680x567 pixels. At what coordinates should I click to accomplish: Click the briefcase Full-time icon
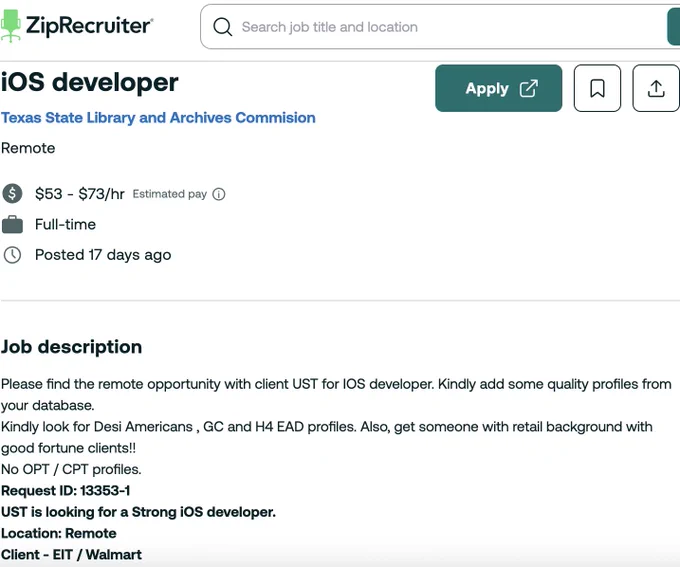pyautogui.click(x=12, y=224)
